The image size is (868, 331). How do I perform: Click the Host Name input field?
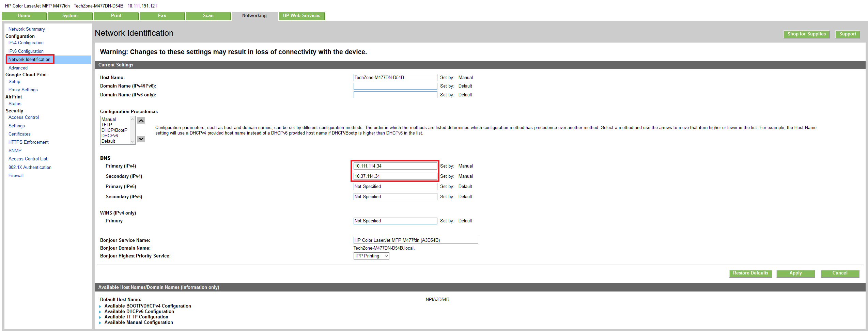395,78
